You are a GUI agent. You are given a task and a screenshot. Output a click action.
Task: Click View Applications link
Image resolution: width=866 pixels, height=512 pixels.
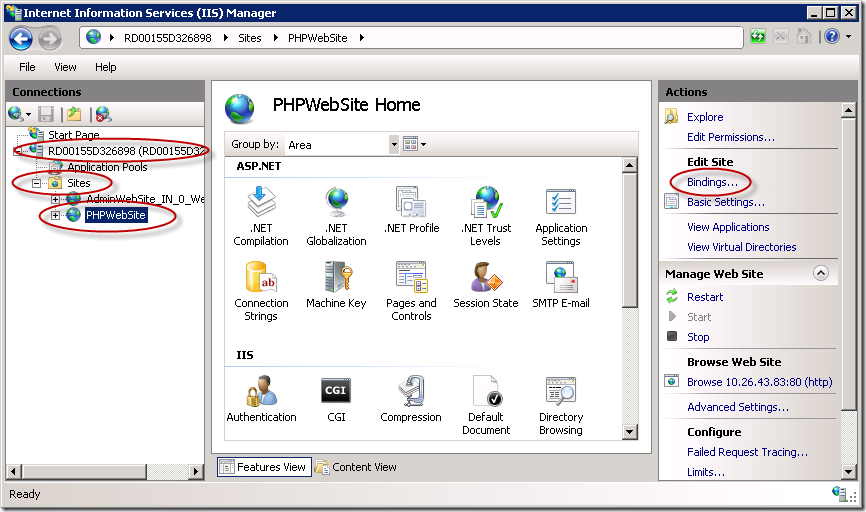coord(728,227)
